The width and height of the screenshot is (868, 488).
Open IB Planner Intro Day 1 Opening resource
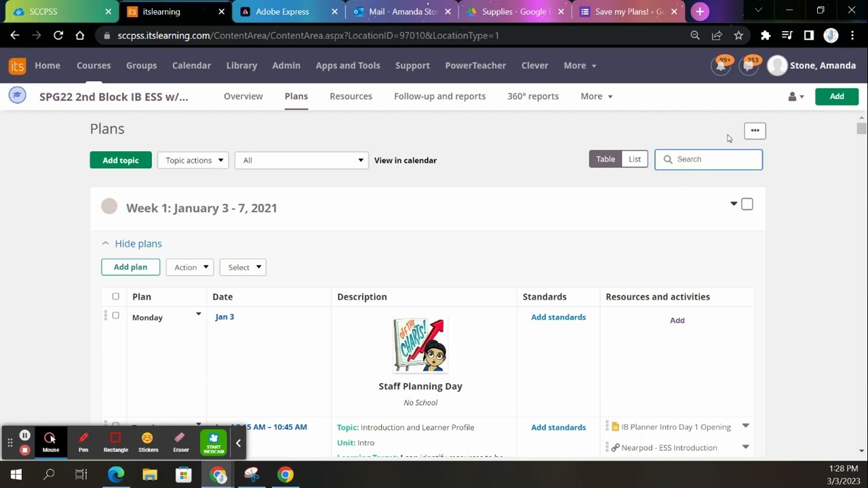tap(675, 427)
